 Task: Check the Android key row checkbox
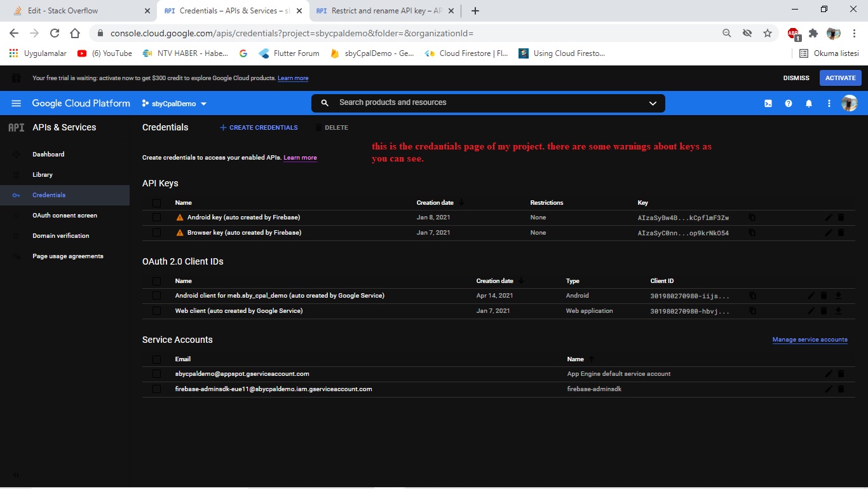click(156, 218)
